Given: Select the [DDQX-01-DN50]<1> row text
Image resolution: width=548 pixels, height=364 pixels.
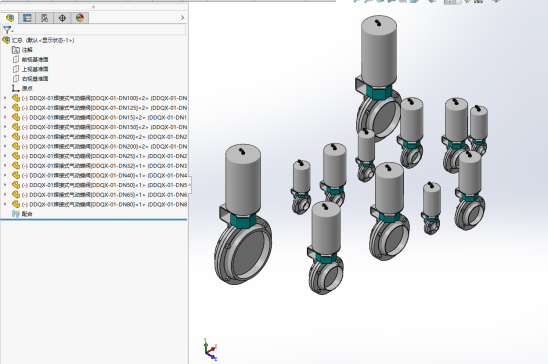Looking at the screenshot, I should tap(104, 185).
